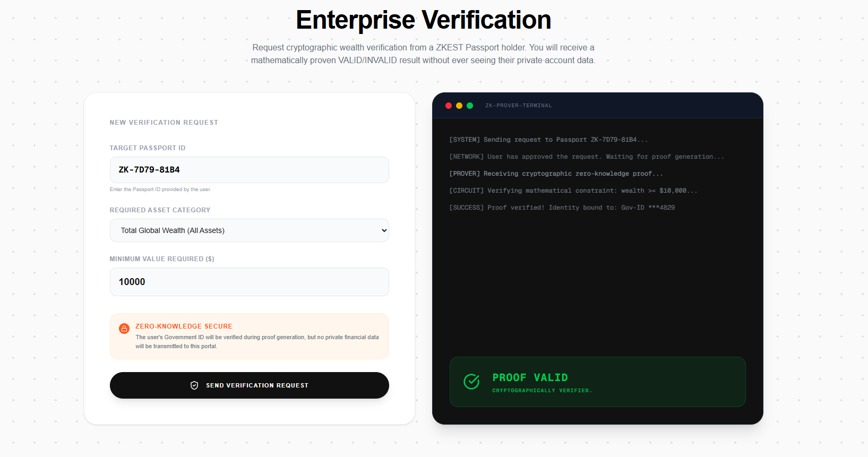Image resolution: width=868 pixels, height=457 pixels.
Task: Click the 'NEW VERIFICATION REQUEST' section label
Action: (164, 123)
